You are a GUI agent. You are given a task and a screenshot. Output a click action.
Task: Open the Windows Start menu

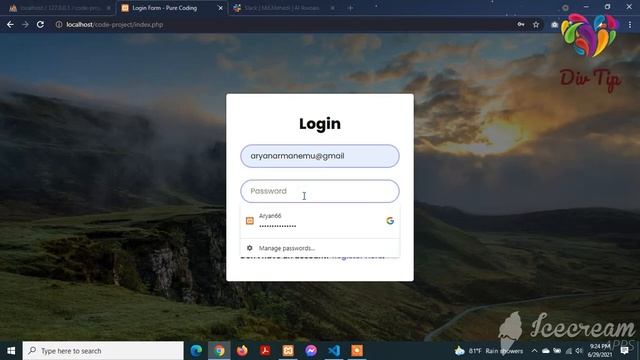tap(11, 351)
